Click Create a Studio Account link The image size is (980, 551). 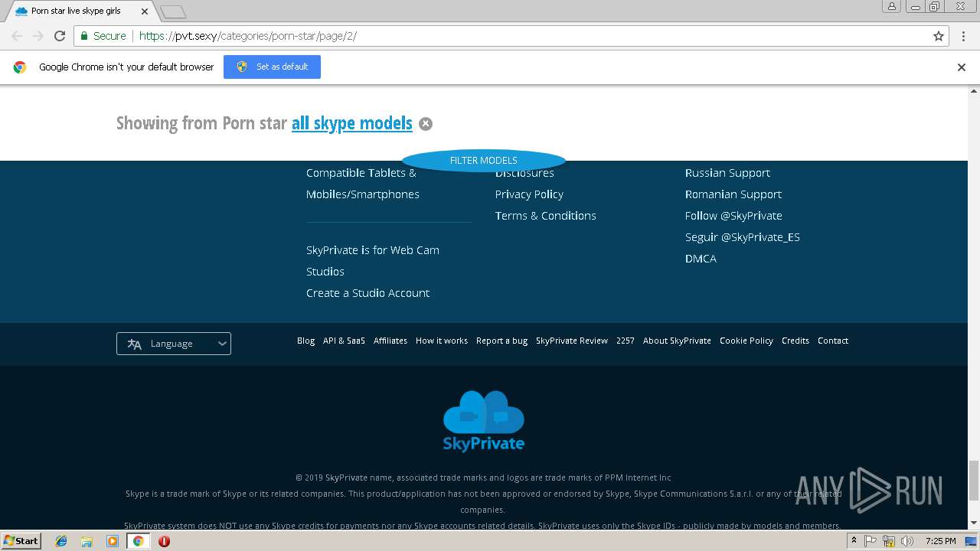pyautogui.click(x=368, y=293)
